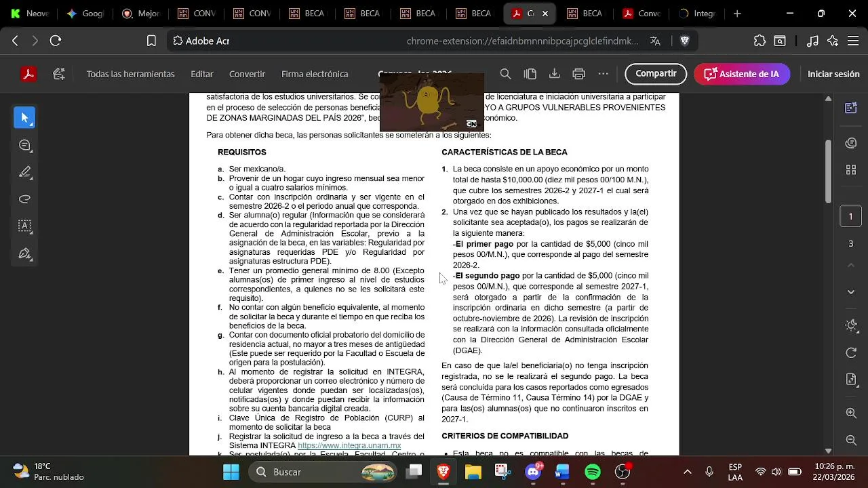
Task: Open the page display options icon
Action: click(x=851, y=380)
